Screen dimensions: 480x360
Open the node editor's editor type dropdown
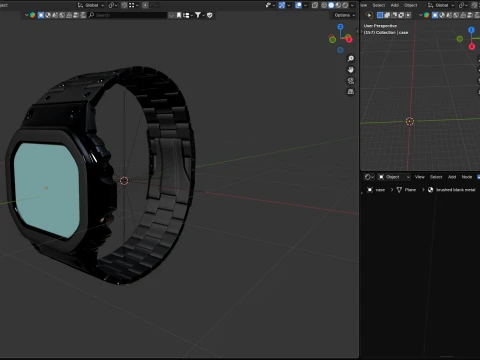pyautogui.click(x=369, y=177)
